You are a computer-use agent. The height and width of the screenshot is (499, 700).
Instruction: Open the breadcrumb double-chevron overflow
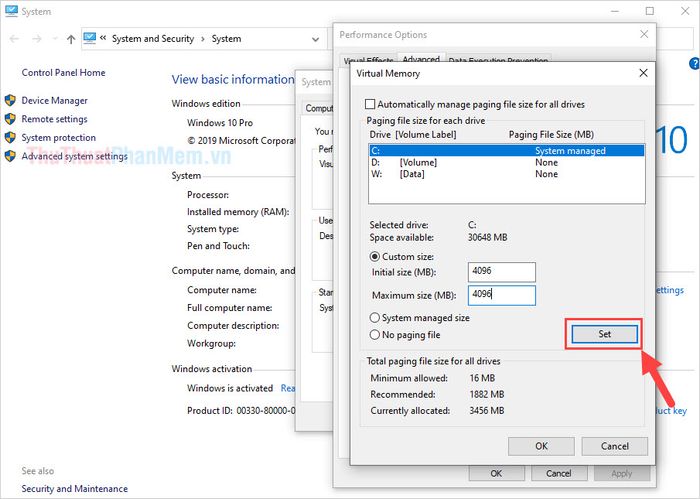click(x=103, y=38)
